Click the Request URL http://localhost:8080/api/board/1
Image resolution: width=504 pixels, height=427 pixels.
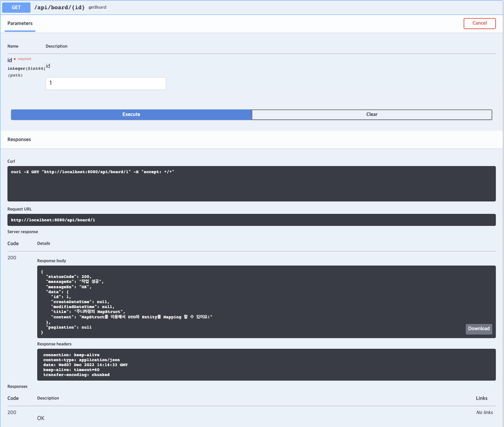(53, 220)
